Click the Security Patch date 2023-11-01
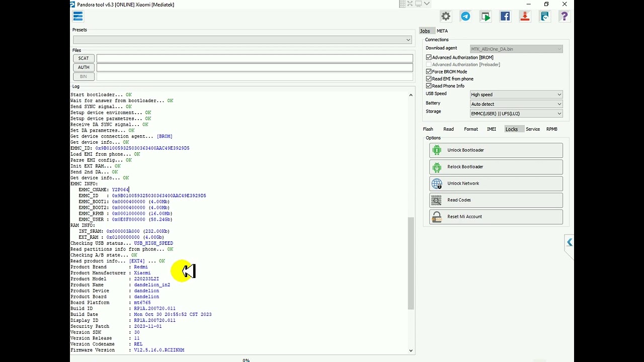Image resolution: width=644 pixels, height=362 pixels. [x=148, y=326]
